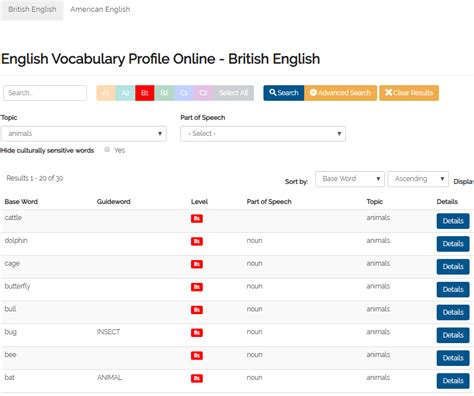Toggle the A1 level filter
Screen dimensions: 474x396
(x=106, y=93)
